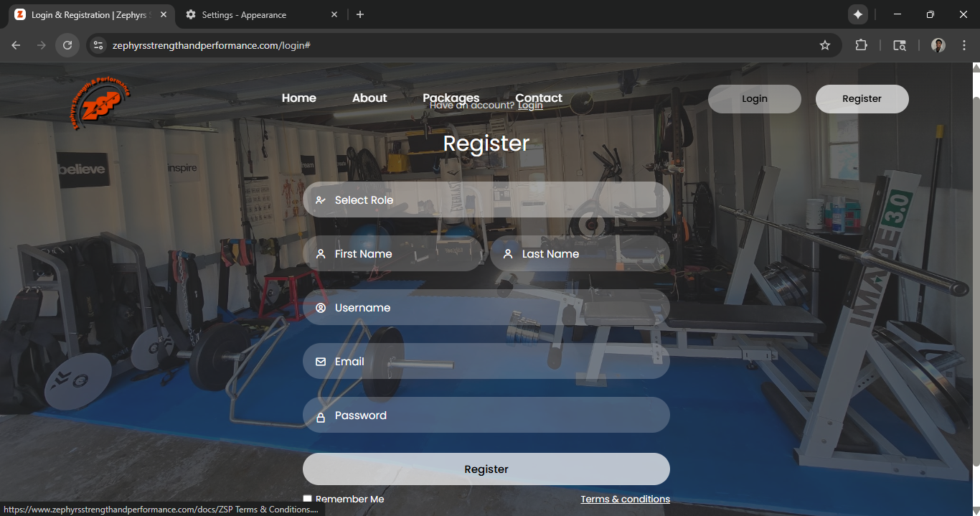The height and width of the screenshot is (516, 980).
Task: Reload the page with the refresh icon
Action: (x=67, y=44)
